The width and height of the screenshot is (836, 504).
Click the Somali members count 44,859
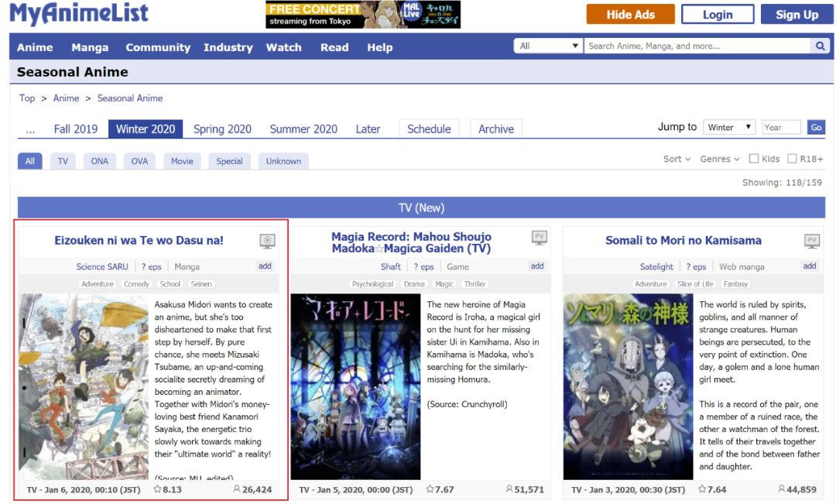(x=797, y=489)
